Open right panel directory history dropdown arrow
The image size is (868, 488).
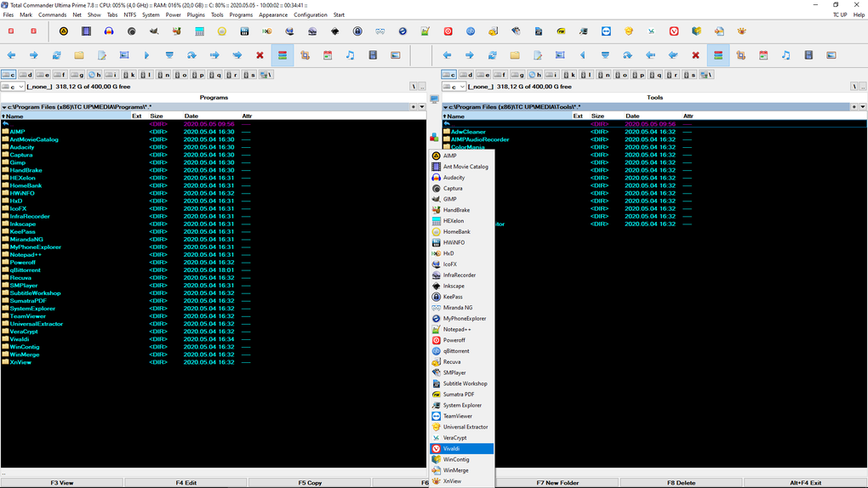point(862,107)
